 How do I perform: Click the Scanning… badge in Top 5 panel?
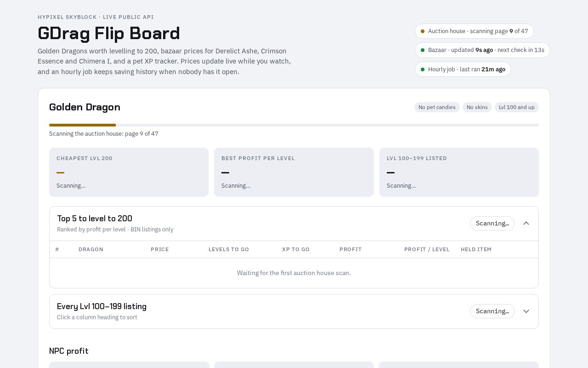click(492, 224)
